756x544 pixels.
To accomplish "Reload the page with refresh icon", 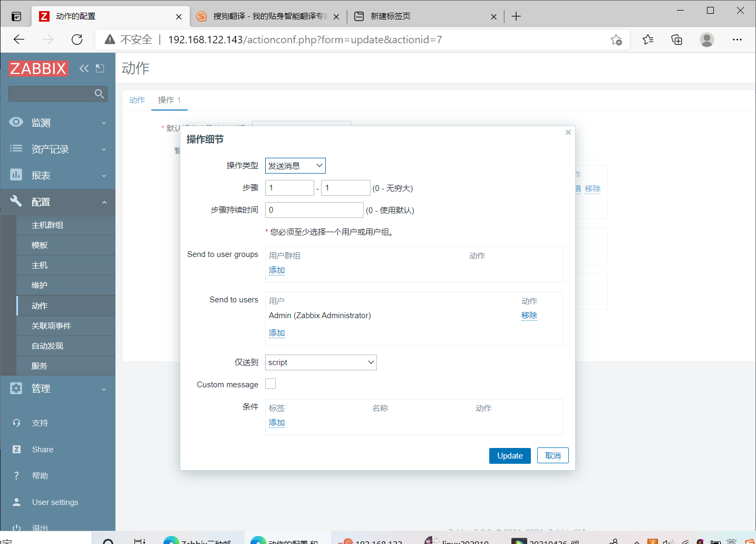I will coord(77,40).
